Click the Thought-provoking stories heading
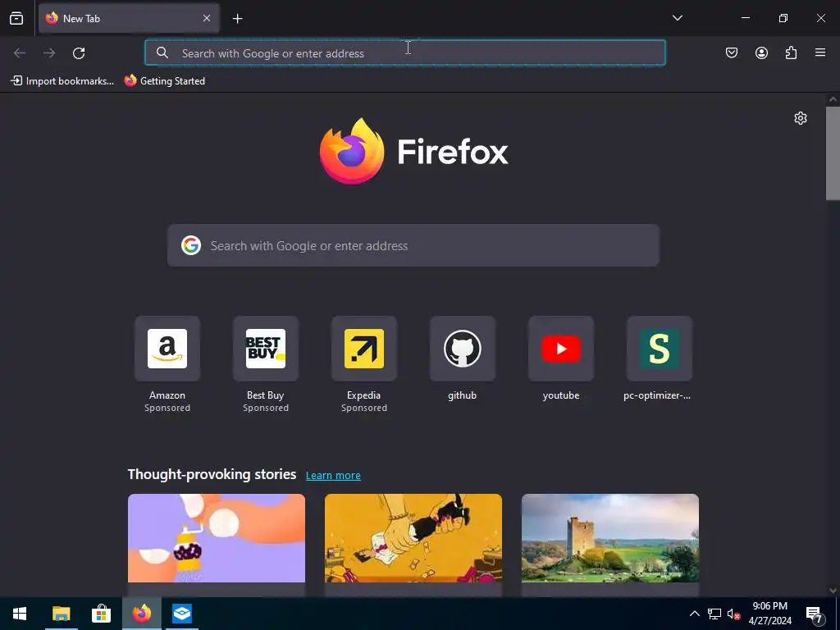This screenshot has width=840, height=630. click(x=212, y=475)
